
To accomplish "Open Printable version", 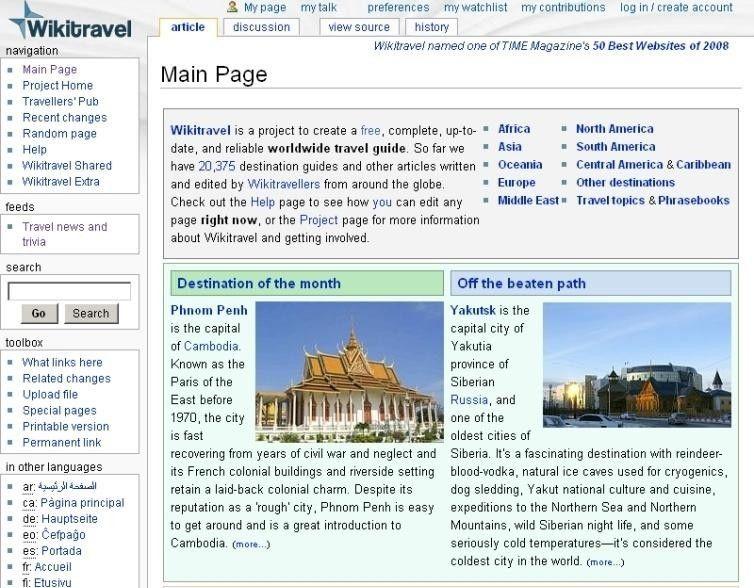I will pos(65,426).
